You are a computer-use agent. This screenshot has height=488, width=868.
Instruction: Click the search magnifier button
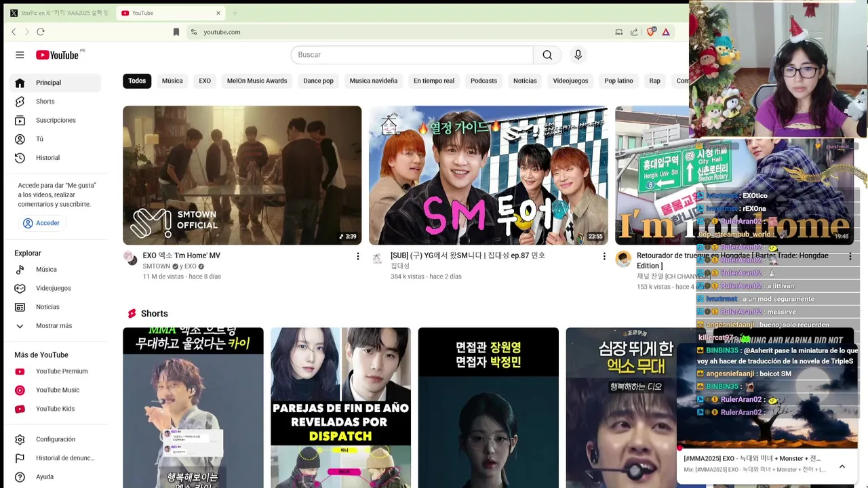click(x=547, y=55)
